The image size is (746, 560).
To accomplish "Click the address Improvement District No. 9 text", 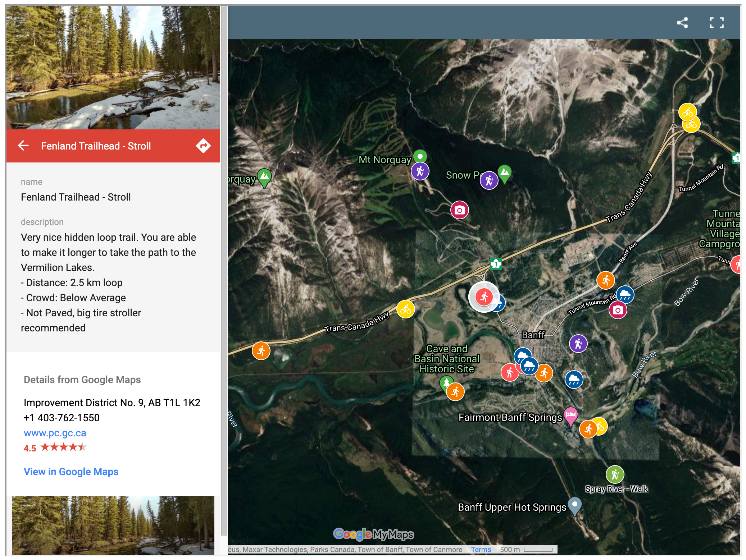I will click(x=112, y=403).
